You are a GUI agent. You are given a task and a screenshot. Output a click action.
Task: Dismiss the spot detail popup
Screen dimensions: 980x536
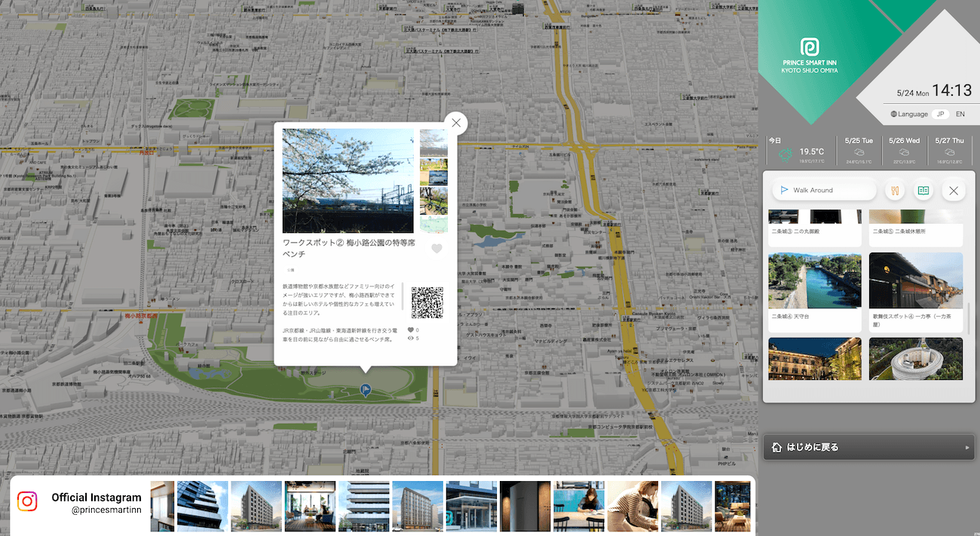pos(455,122)
